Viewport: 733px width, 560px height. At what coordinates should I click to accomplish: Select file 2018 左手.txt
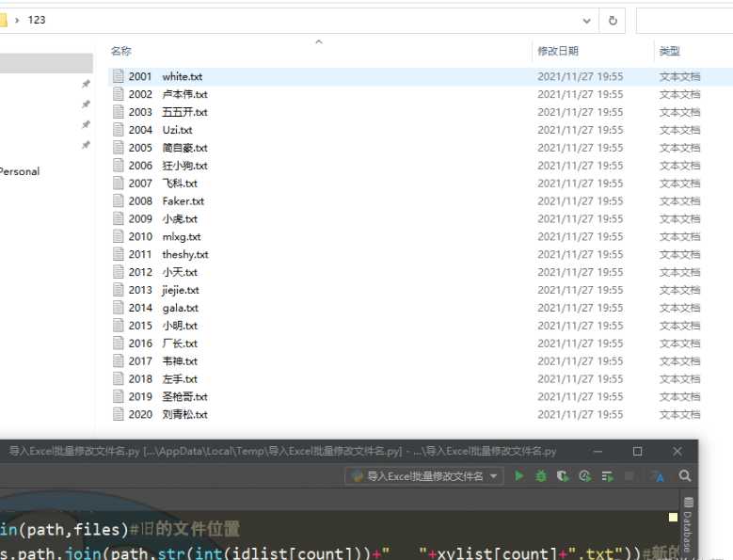pos(163,378)
